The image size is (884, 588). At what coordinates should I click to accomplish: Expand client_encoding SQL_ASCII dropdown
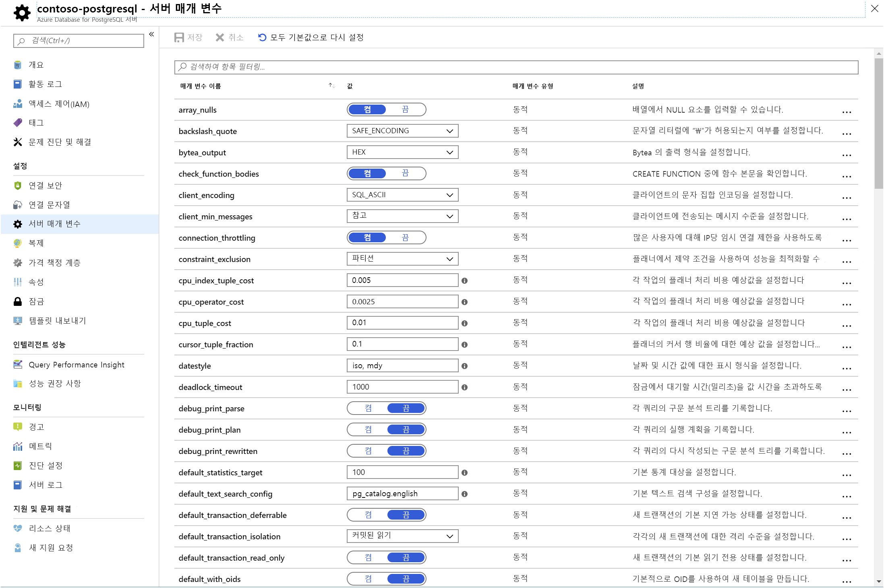pos(402,195)
